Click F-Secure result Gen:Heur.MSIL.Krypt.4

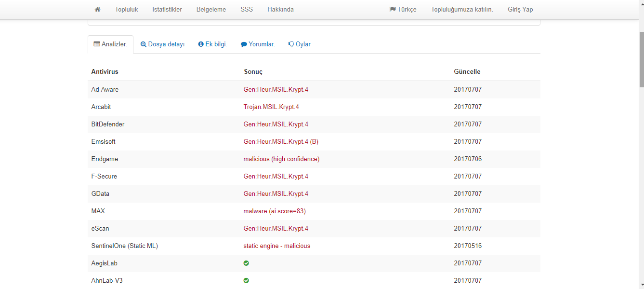click(x=276, y=177)
